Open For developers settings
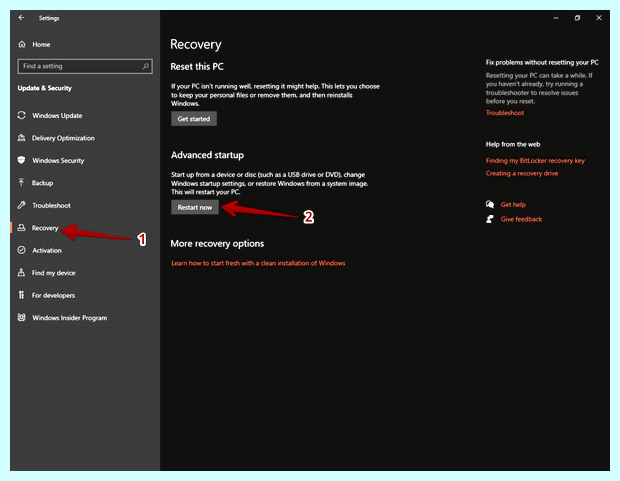The width and height of the screenshot is (620, 481). [x=53, y=295]
